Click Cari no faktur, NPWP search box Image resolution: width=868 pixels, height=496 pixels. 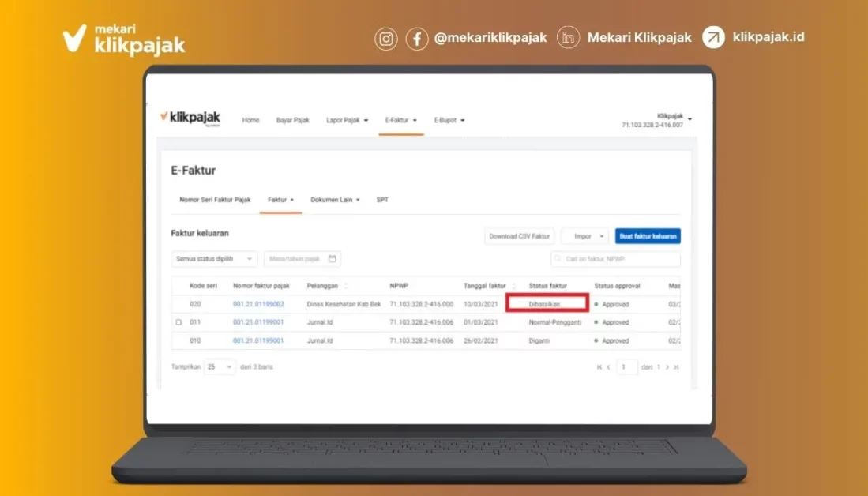click(x=615, y=258)
